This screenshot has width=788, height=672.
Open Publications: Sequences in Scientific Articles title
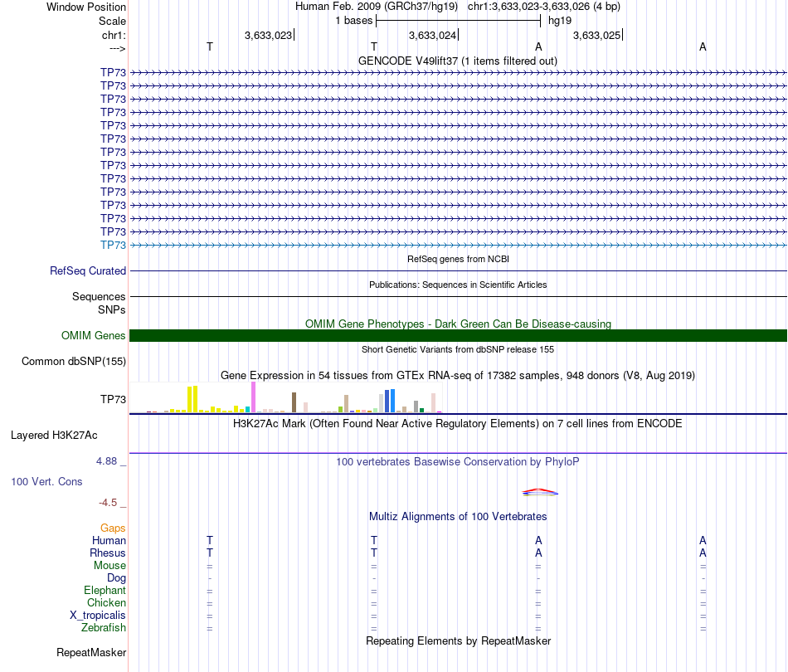click(x=458, y=285)
